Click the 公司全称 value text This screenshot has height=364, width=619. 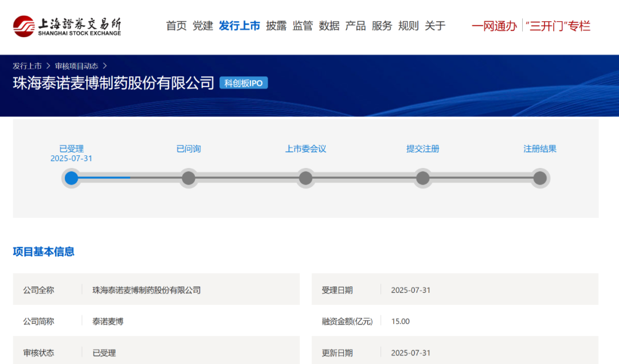coord(147,290)
